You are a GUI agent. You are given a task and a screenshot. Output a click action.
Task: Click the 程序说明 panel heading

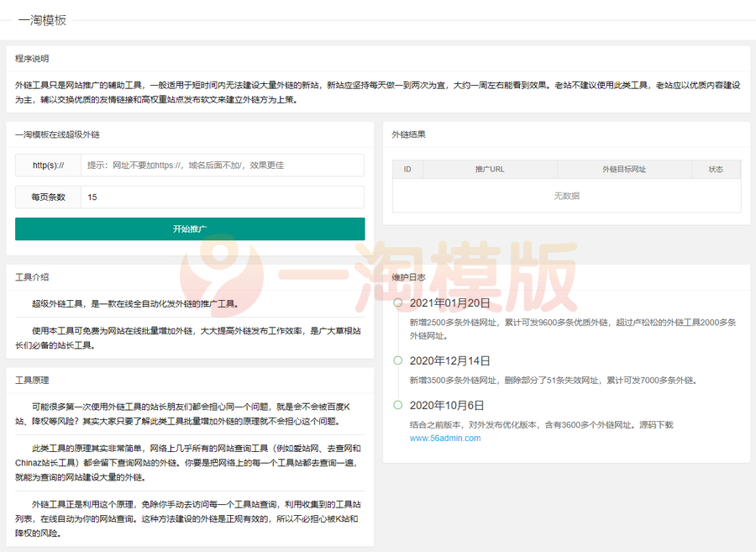32,59
